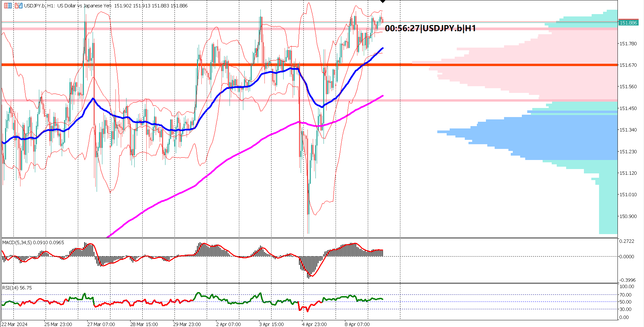Click the 4 Apr 23:00 time label
644x327 pixels.
point(315,324)
